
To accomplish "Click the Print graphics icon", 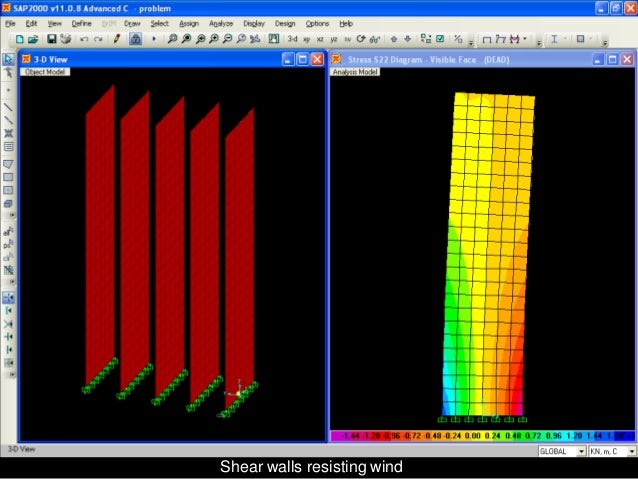I will tap(66, 39).
